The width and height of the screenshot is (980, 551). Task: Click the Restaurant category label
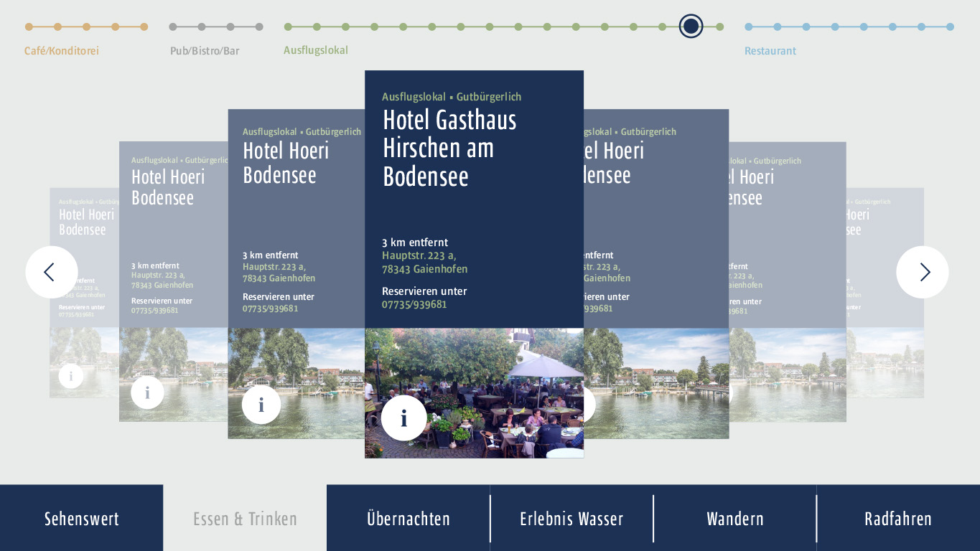point(770,51)
